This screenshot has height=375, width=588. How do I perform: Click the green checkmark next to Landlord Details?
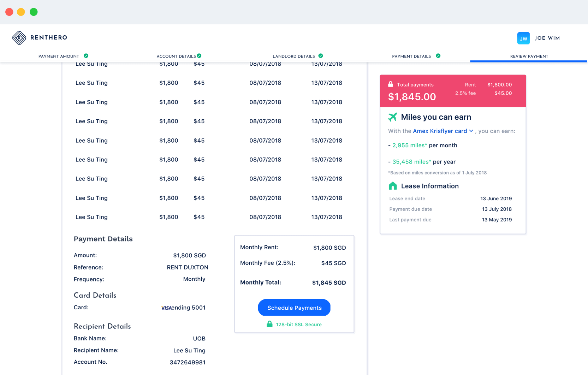click(x=321, y=56)
